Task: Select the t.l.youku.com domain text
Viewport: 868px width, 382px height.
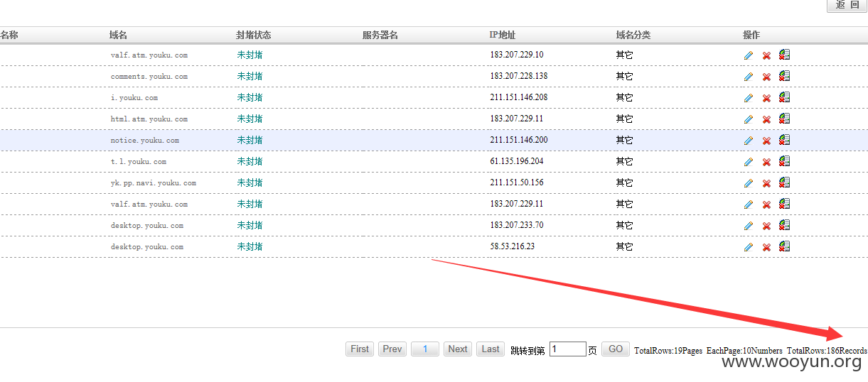Action: tap(139, 162)
